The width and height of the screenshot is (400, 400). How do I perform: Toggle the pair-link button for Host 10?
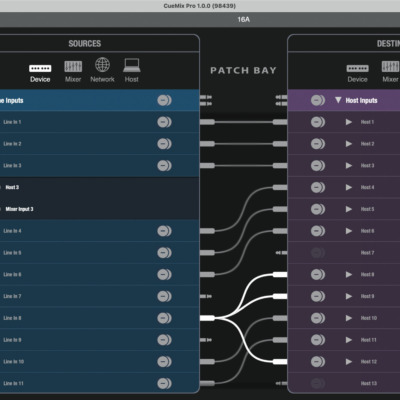click(x=318, y=318)
